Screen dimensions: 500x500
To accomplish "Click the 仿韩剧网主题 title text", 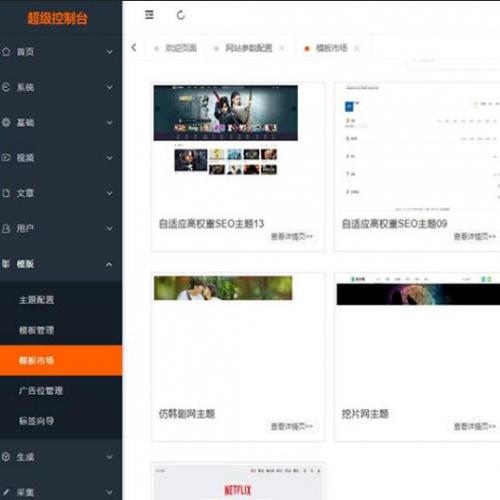I will [187, 414].
